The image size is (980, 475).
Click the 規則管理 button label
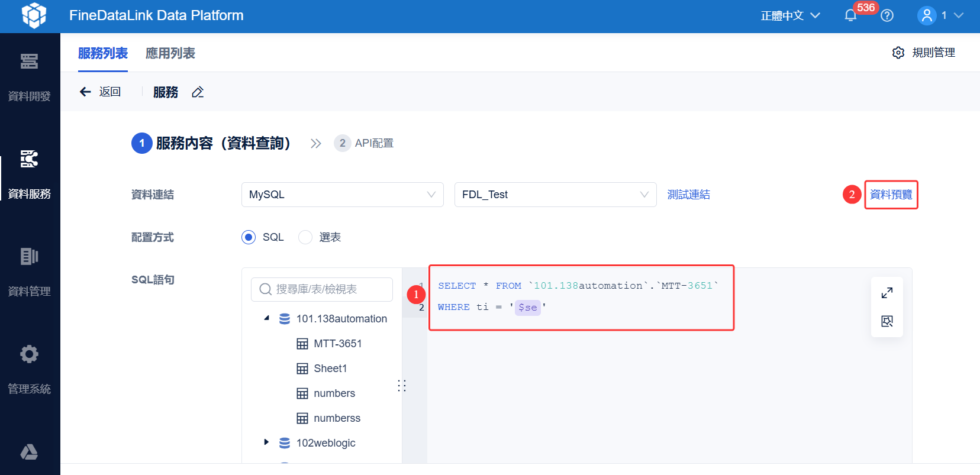[934, 53]
